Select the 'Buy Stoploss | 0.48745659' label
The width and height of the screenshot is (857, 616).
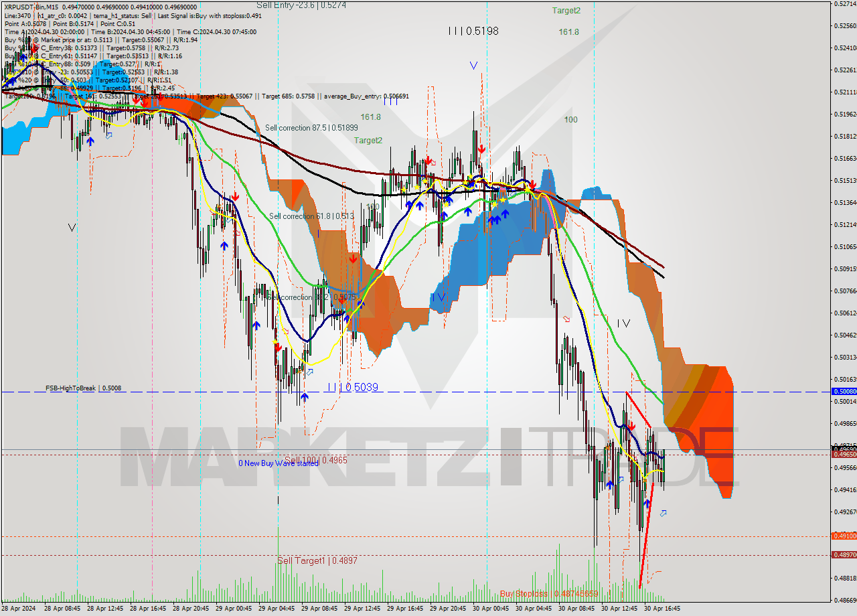point(549,594)
